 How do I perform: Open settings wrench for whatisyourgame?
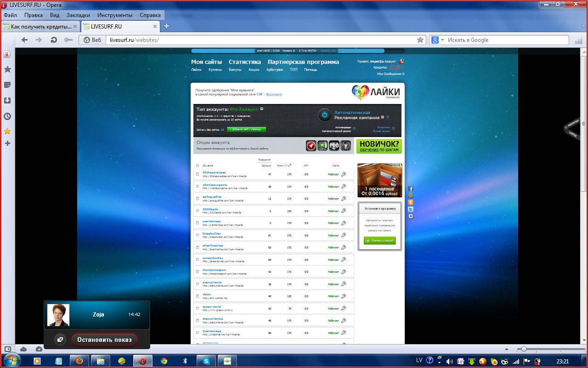(344, 186)
